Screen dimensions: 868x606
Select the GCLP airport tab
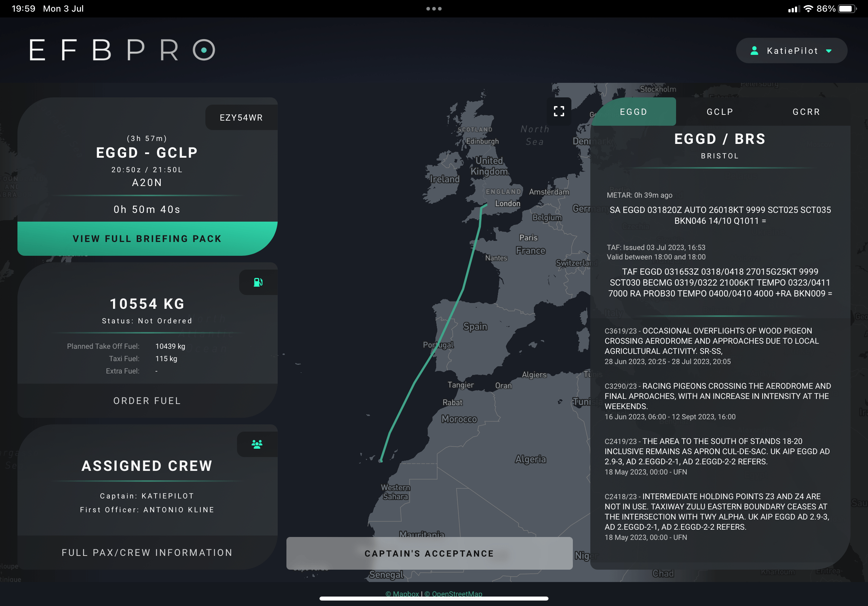(719, 112)
